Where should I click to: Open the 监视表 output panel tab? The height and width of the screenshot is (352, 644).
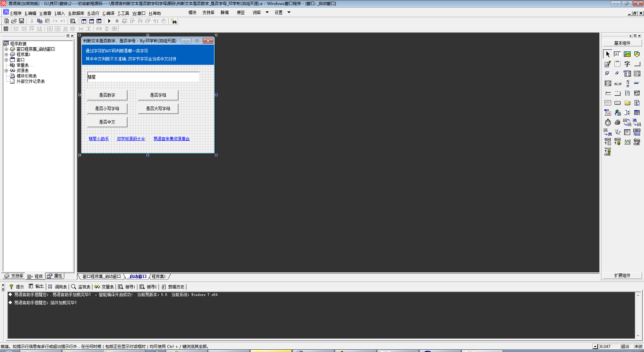coord(81,287)
